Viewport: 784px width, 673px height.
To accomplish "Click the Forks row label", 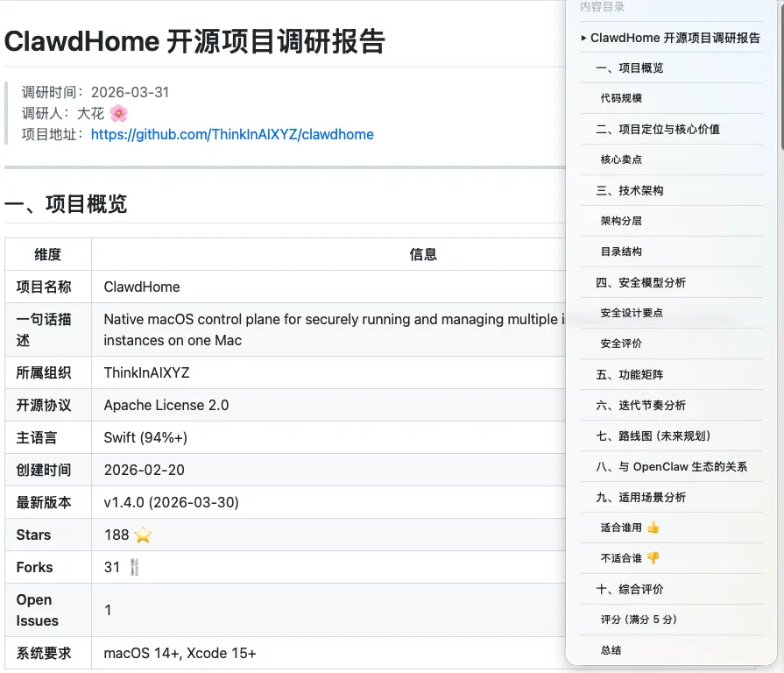I will (x=34, y=568).
